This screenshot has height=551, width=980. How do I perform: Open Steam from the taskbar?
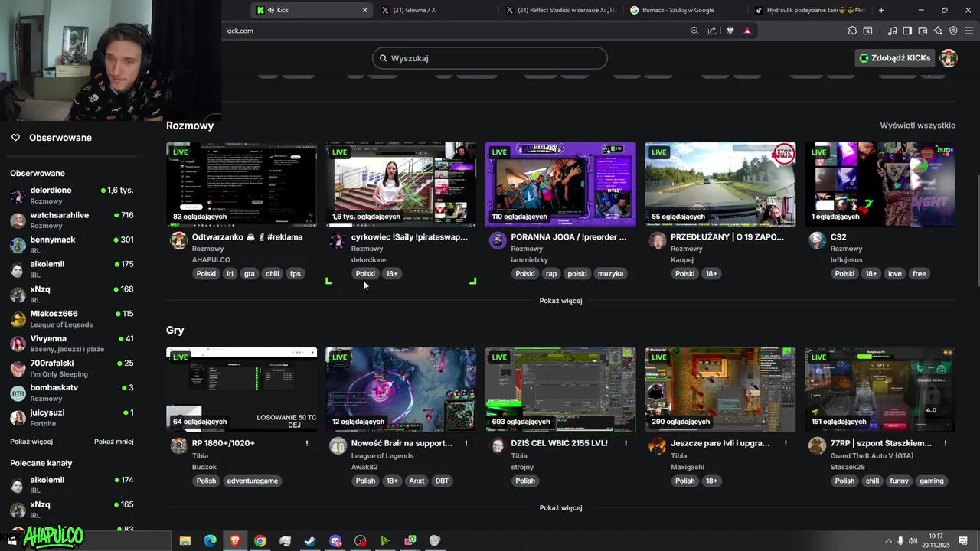click(x=310, y=540)
